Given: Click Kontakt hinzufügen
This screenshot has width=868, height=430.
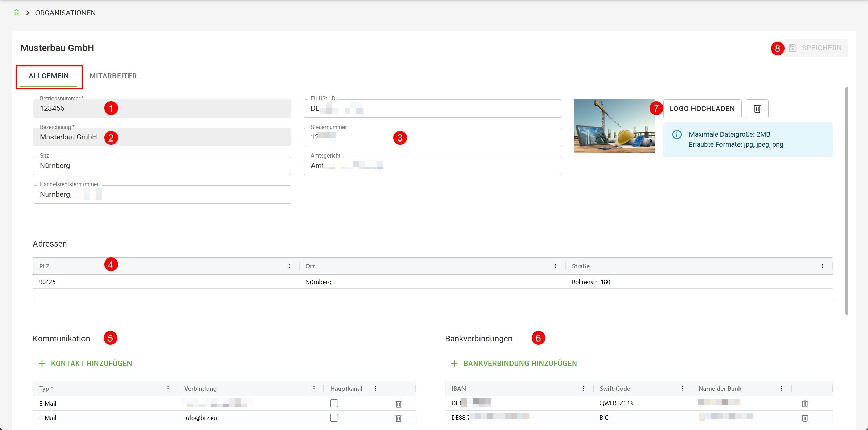Looking at the screenshot, I should (85, 364).
